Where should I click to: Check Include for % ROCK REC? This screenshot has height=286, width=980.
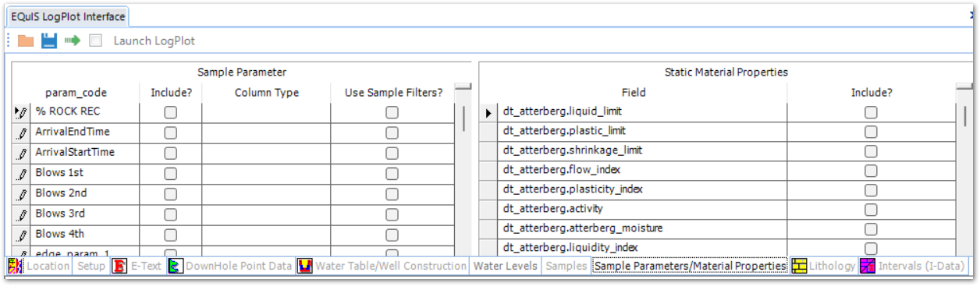pyautogui.click(x=171, y=112)
